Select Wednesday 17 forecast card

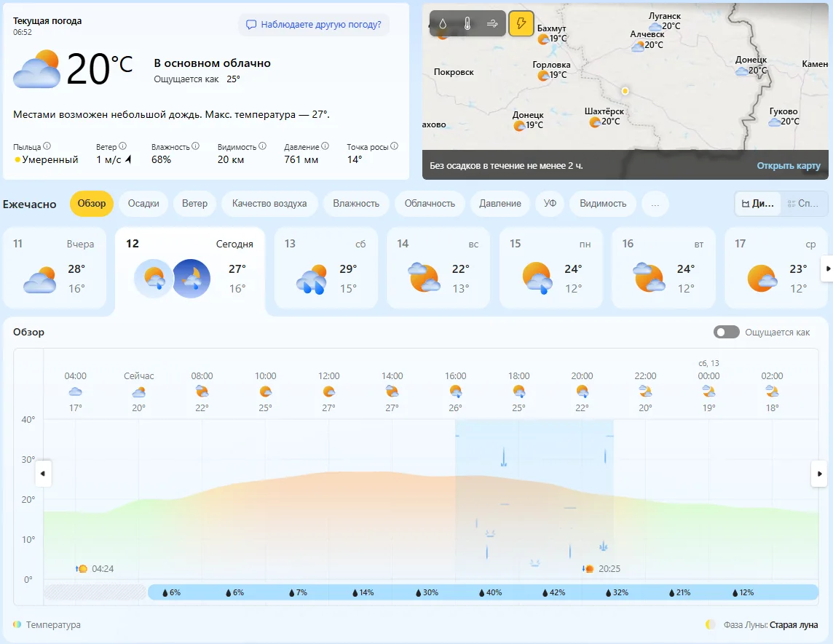coord(776,268)
